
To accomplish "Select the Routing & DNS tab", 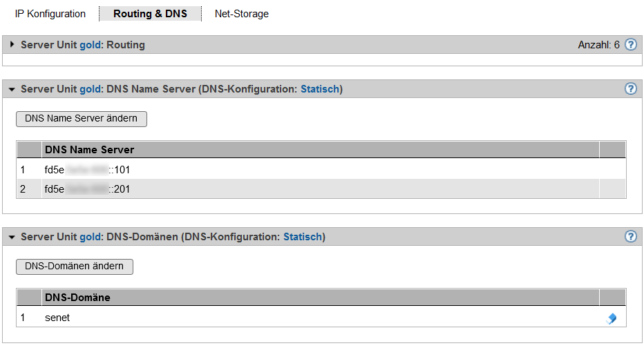I will pyautogui.click(x=150, y=14).
